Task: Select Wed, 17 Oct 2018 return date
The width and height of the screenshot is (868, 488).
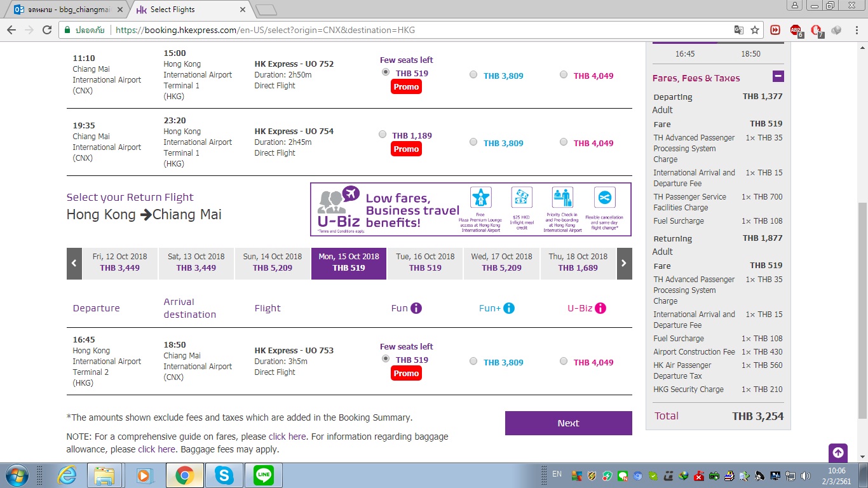Action: tap(501, 263)
